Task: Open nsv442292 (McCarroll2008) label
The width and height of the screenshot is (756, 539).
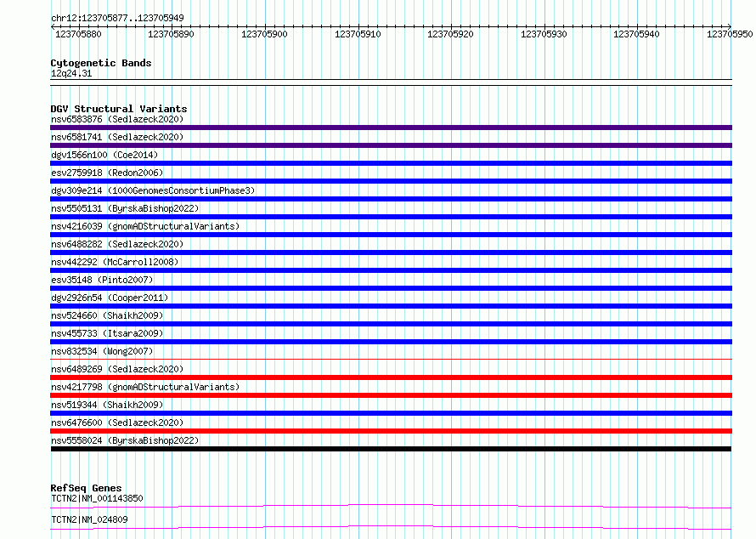Action: [x=115, y=262]
